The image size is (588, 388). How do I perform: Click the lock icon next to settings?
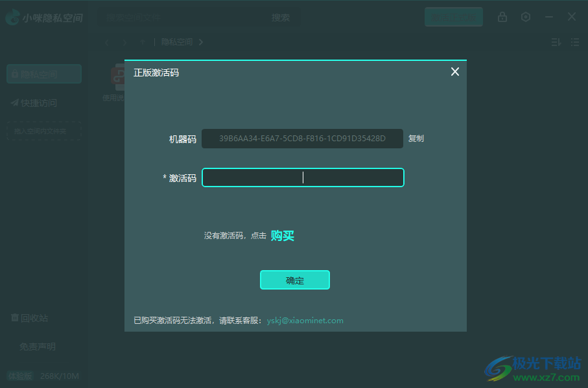[502, 17]
